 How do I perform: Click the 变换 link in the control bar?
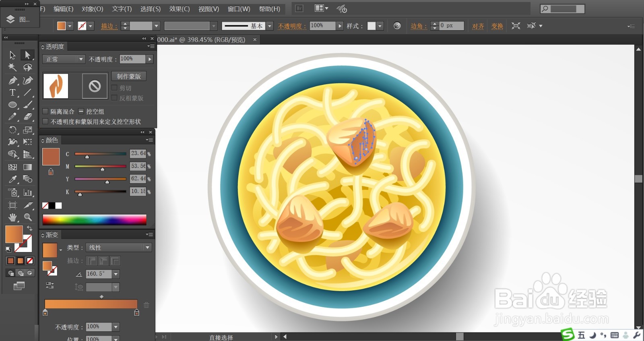point(497,26)
